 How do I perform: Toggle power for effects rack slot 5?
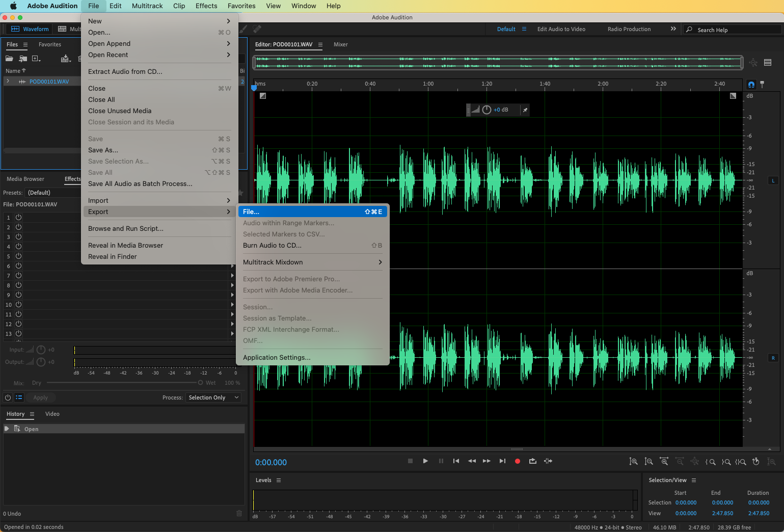(18, 256)
